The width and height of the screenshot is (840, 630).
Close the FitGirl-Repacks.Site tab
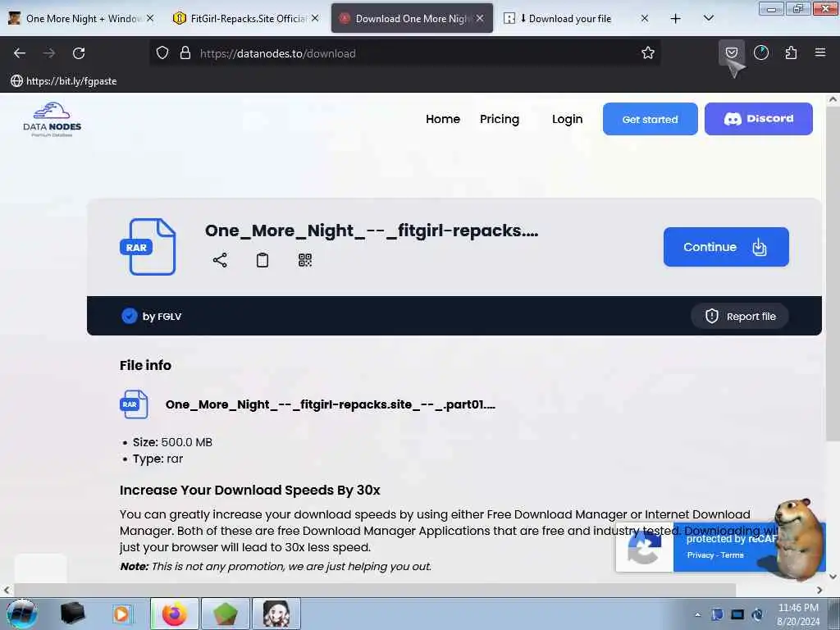315,18
